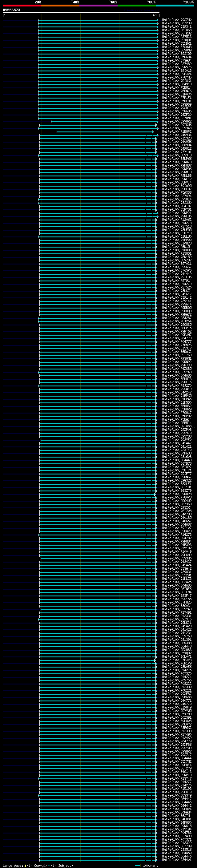Viewport: 197px width, 868px height.
Task: Select the UniRef100_Q2XTE0 label
Action: [177, 450]
